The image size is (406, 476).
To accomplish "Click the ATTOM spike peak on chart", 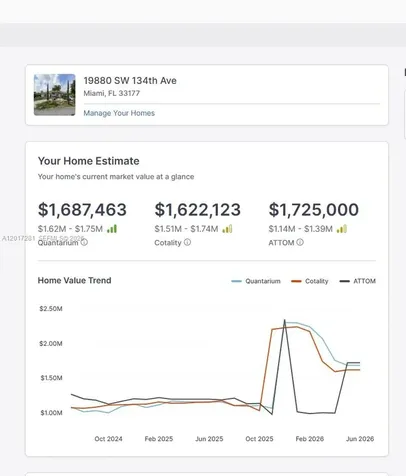I will pos(284,320).
